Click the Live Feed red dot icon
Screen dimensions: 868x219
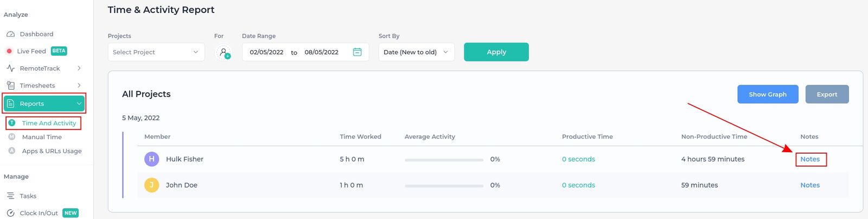click(x=9, y=51)
